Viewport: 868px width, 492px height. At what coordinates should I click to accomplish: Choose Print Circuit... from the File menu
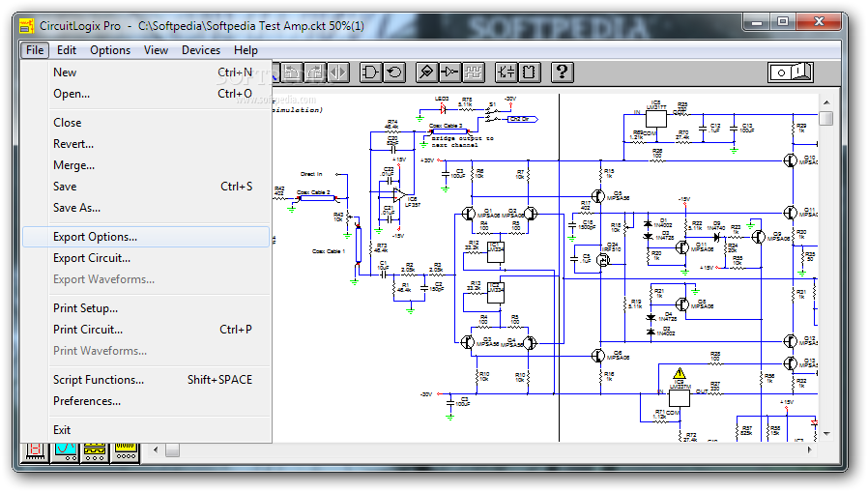coord(147,330)
